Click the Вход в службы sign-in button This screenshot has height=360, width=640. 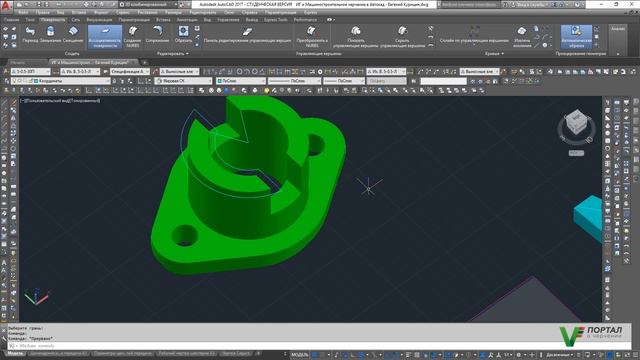(529, 4)
